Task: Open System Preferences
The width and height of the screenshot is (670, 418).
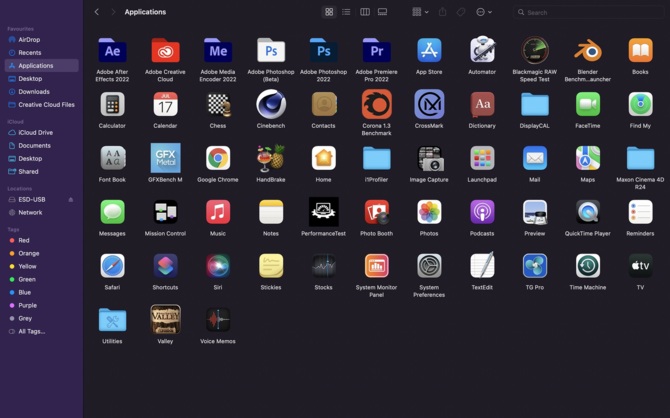Action: pos(429,265)
